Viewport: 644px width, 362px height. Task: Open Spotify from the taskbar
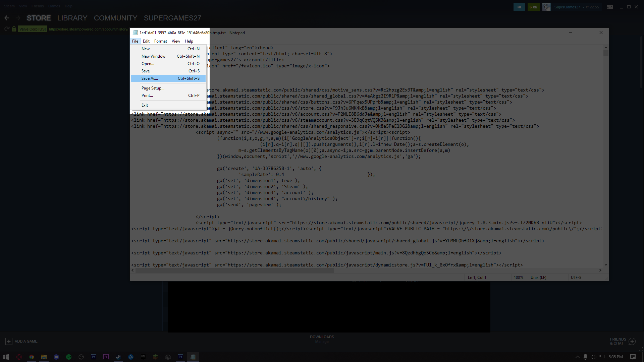[69, 357]
